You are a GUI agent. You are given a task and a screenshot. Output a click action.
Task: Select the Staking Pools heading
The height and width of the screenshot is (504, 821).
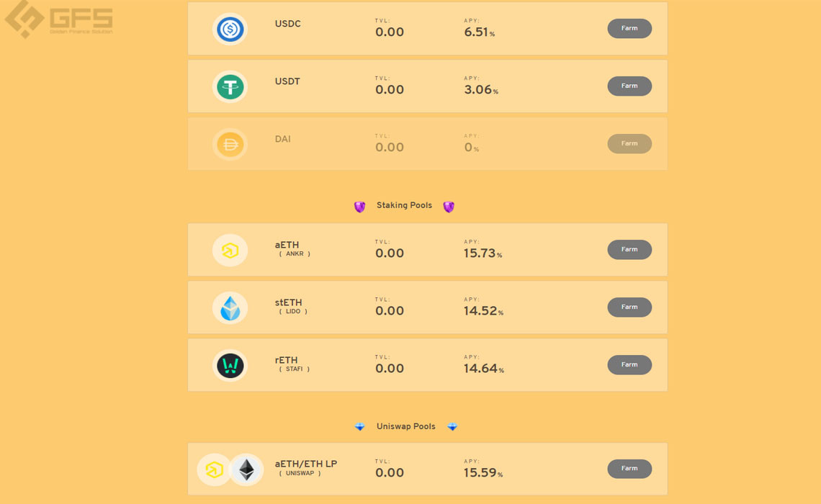point(404,205)
